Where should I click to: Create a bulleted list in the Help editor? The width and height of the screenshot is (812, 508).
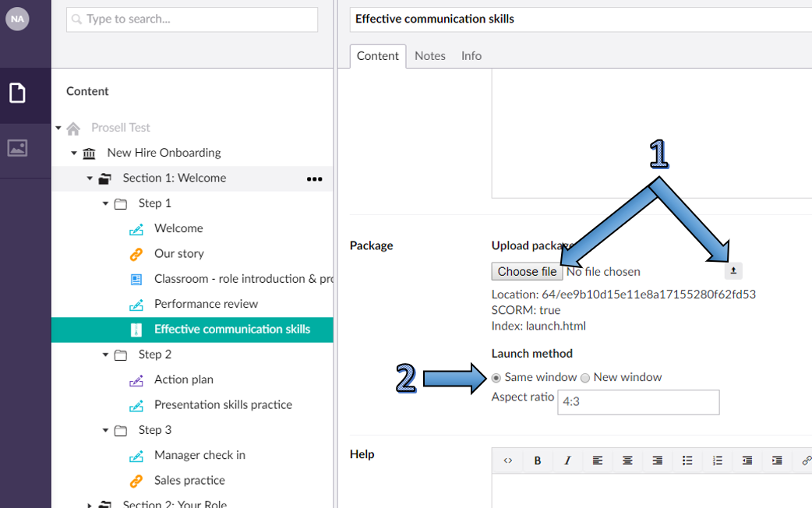tap(687, 460)
